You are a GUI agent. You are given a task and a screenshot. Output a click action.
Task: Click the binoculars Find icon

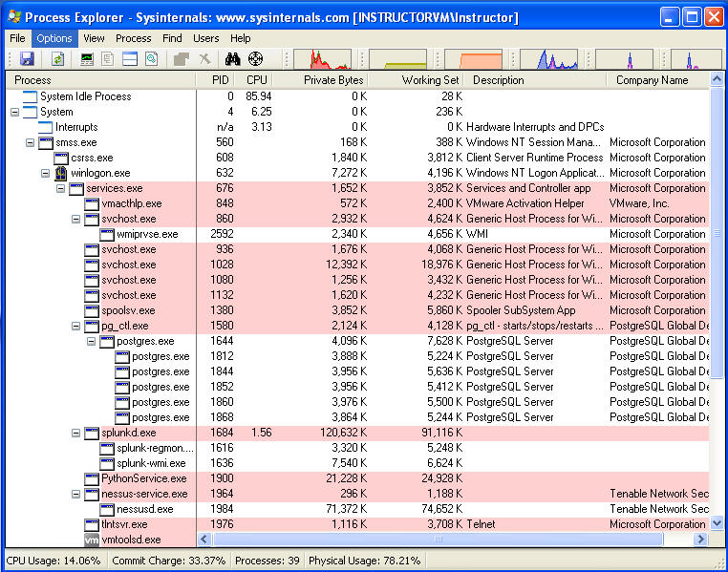pos(232,59)
